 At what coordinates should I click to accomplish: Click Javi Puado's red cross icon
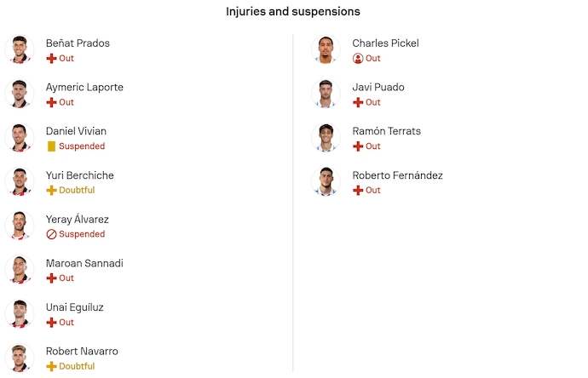[358, 102]
